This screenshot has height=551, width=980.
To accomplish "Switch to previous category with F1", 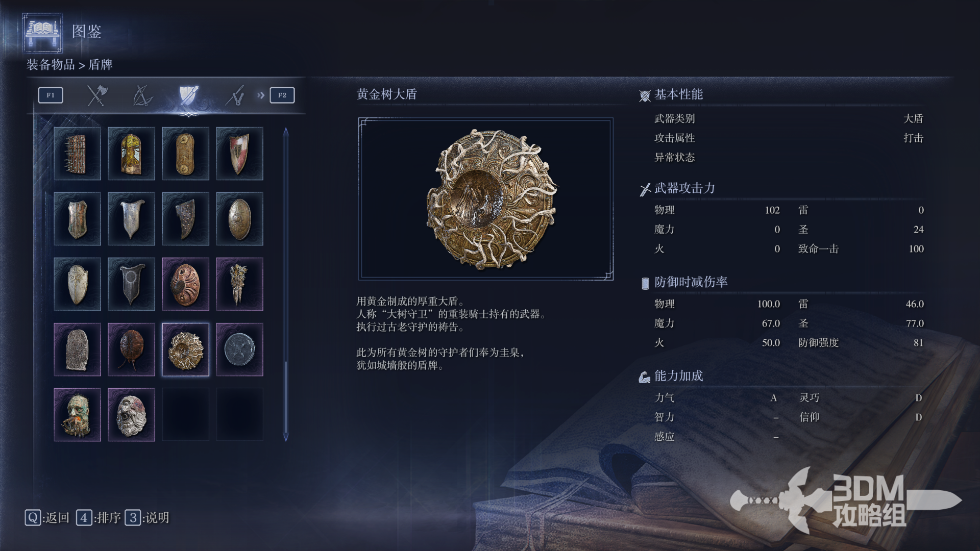I will point(51,95).
